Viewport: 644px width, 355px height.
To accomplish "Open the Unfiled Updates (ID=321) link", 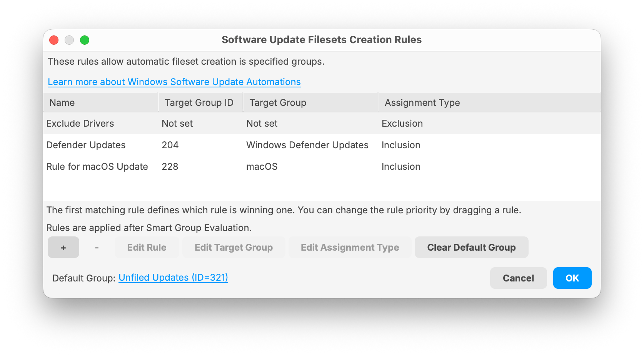I will tap(173, 278).
